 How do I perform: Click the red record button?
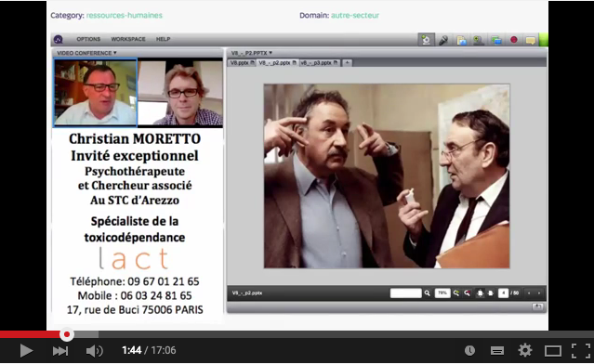514,40
